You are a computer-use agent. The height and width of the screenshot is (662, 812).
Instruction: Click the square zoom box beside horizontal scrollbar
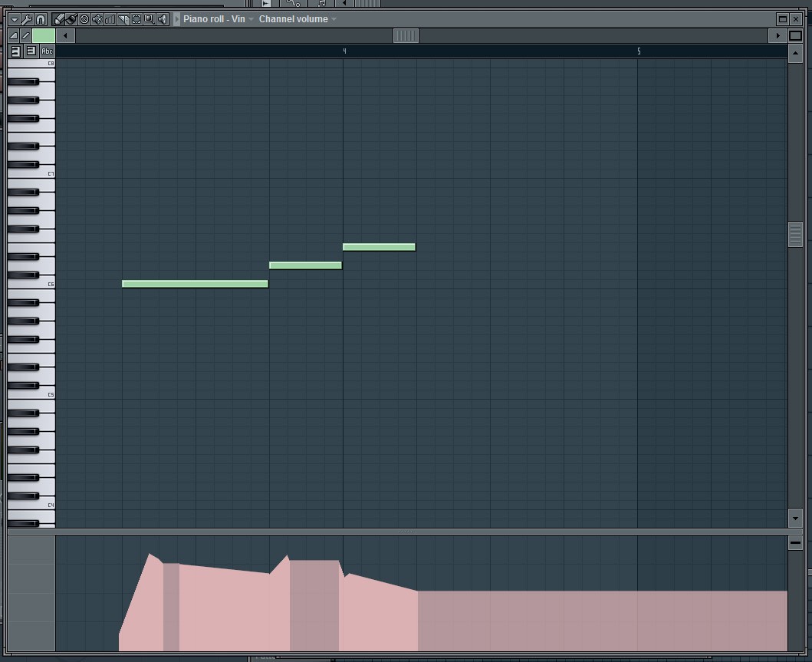[795, 36]
